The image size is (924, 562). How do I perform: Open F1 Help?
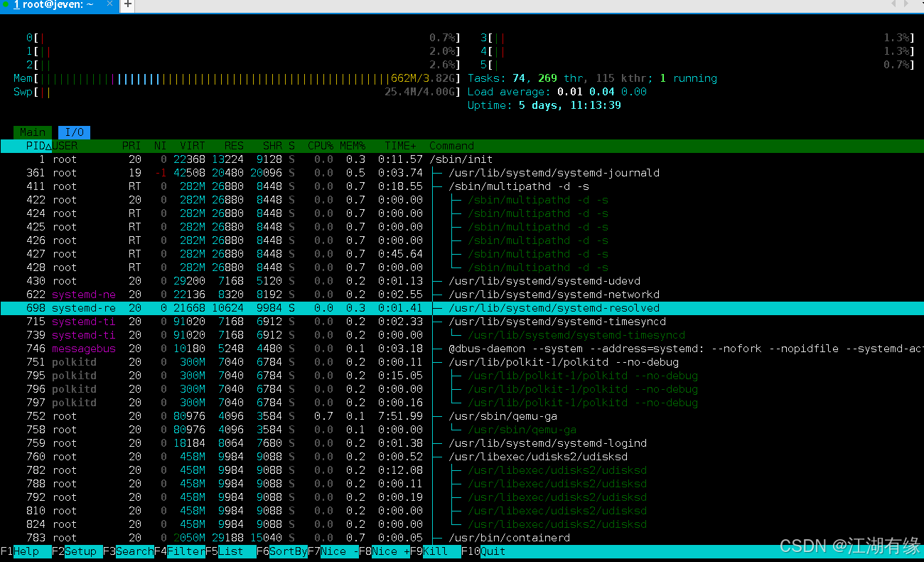point(26,551)
